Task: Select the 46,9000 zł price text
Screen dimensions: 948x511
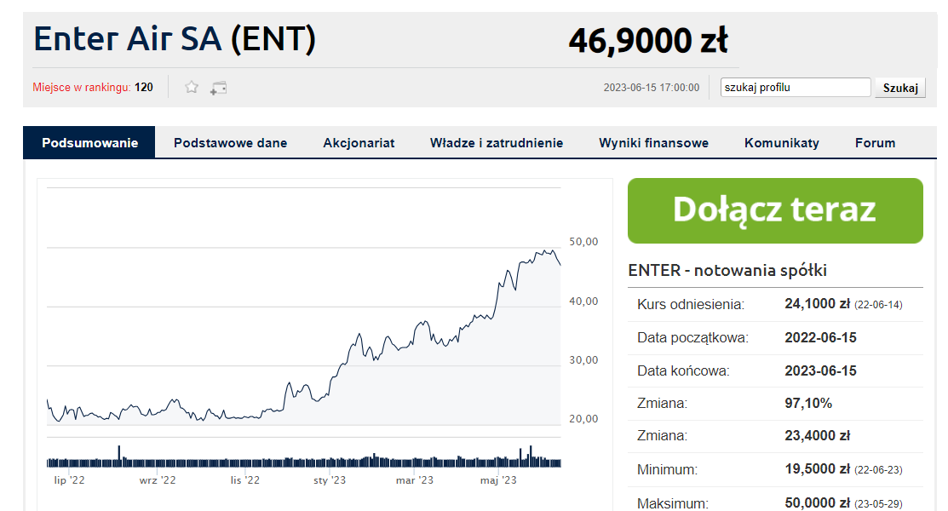Action: [x=648, y=41]
